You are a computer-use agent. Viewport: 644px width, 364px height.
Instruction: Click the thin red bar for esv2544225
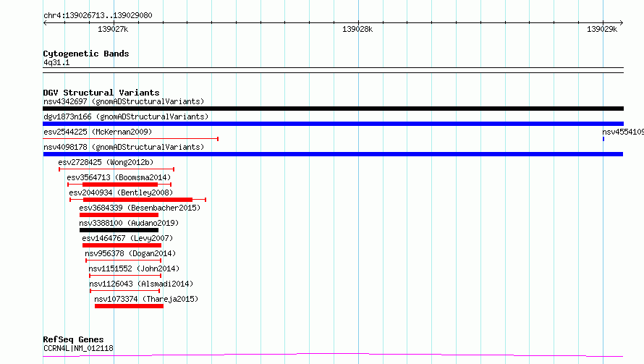pos(130,139)
